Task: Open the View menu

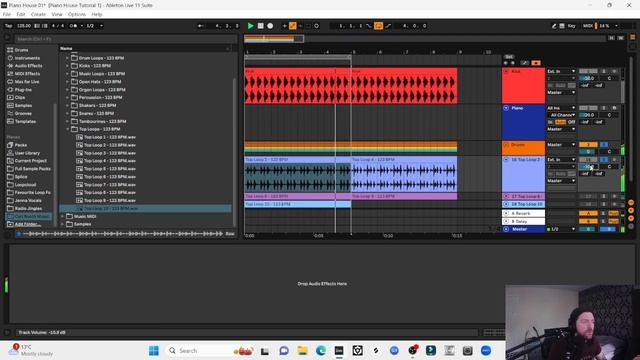Action: (57, 14)
